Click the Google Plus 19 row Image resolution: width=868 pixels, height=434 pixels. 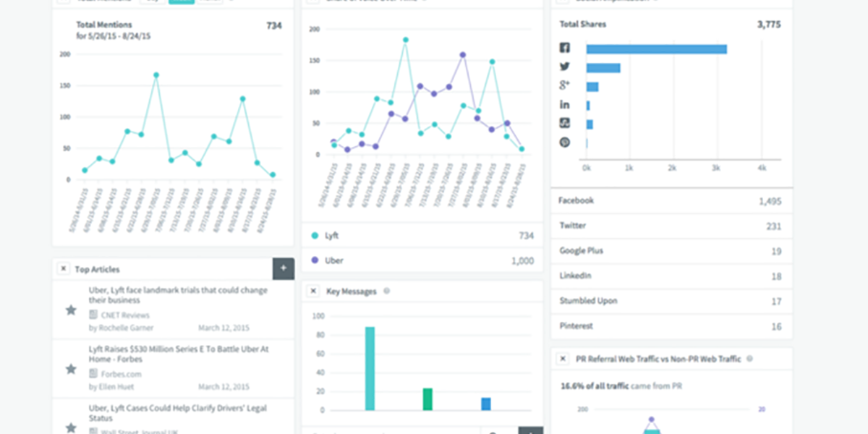(x=671, y=251)
